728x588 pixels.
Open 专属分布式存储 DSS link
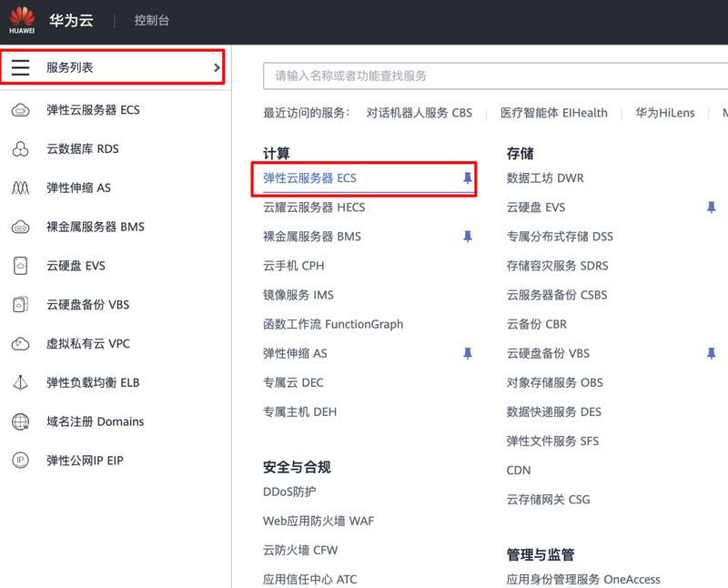(560, 237)
